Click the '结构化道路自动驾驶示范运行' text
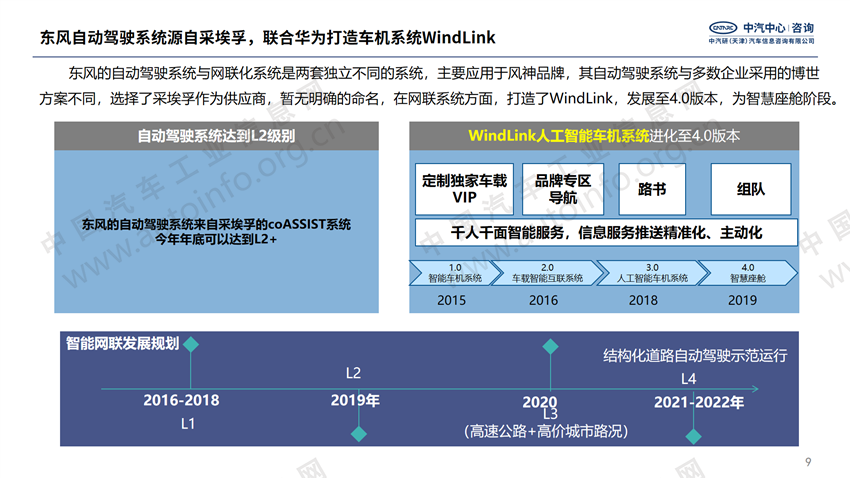 [695, 356]
